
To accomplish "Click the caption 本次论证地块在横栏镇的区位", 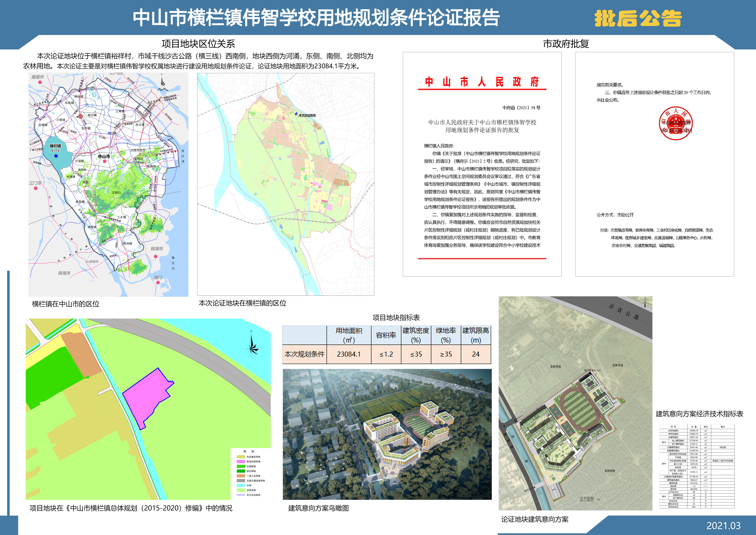I will coord(243,303).
